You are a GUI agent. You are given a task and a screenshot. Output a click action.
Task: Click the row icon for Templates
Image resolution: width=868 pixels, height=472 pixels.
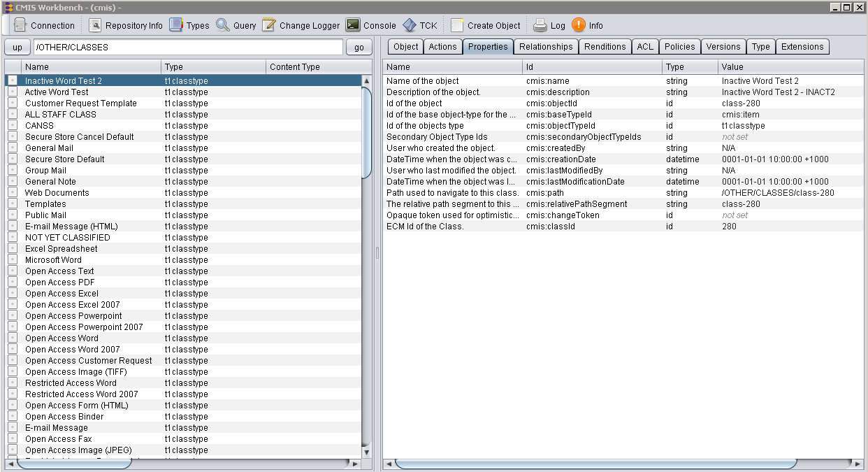(13, 203)
